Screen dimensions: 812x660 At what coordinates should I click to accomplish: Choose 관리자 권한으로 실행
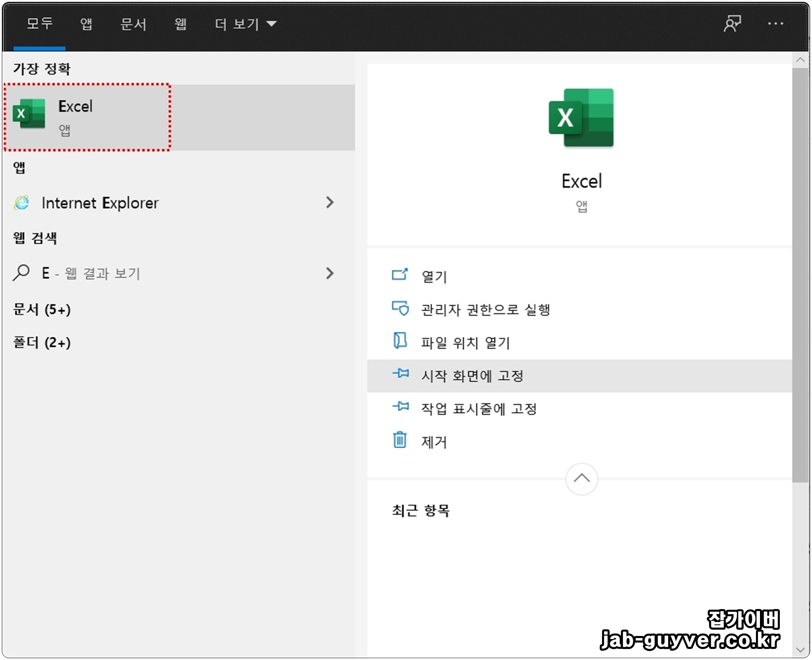click(485, 310)
